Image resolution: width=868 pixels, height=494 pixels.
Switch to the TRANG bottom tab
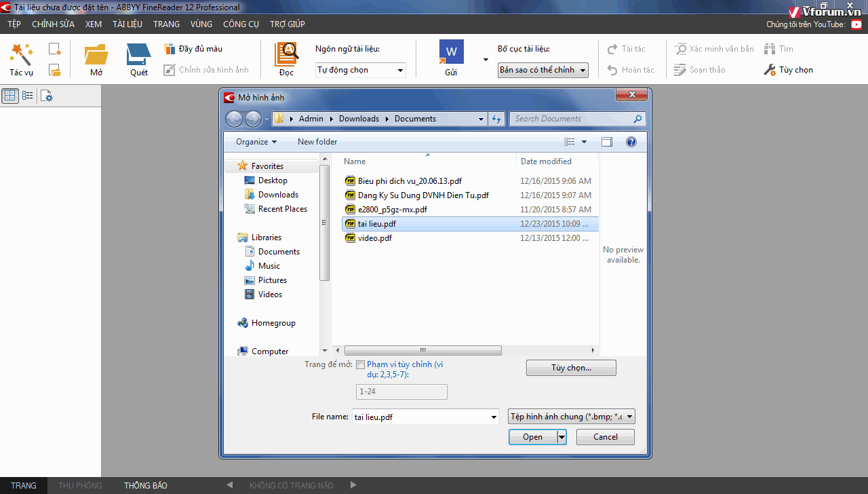[x=24, y=485]
